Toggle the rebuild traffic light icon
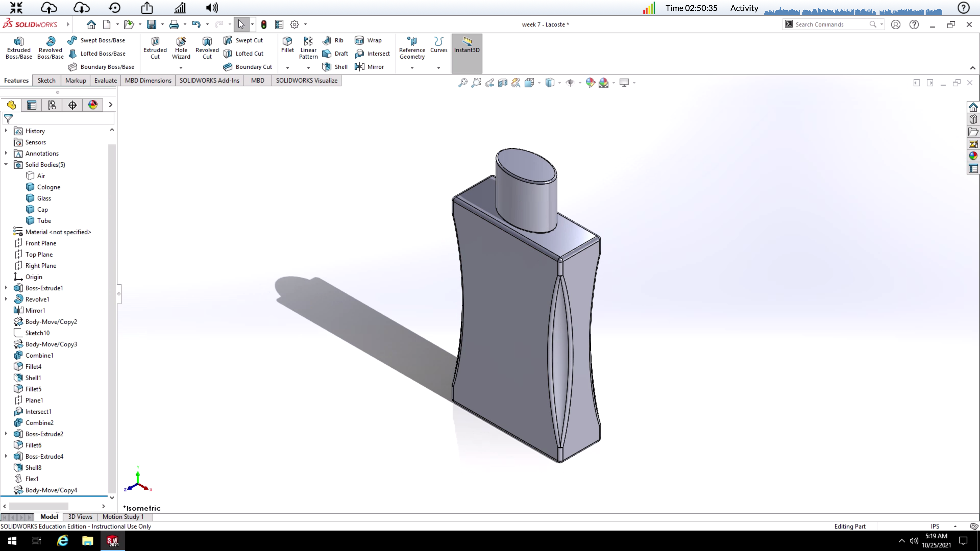Viewport: 980px width, 551px height. pyautogui.click(x=264, y=25)
